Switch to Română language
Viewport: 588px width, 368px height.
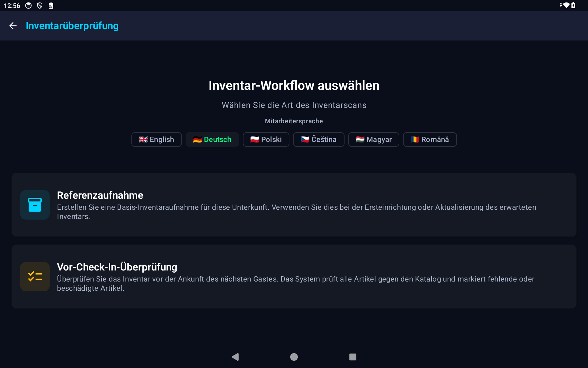click(x=429, y=140)
